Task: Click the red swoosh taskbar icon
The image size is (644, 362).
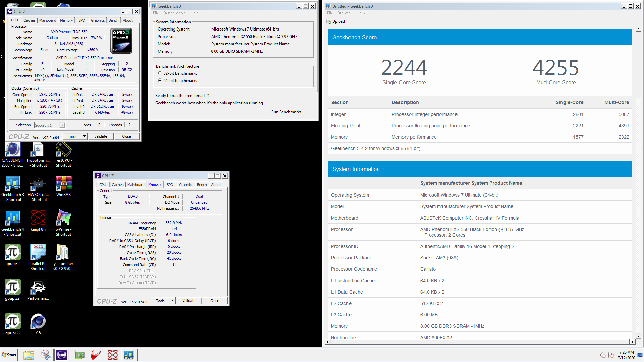Action: [96, 355]
